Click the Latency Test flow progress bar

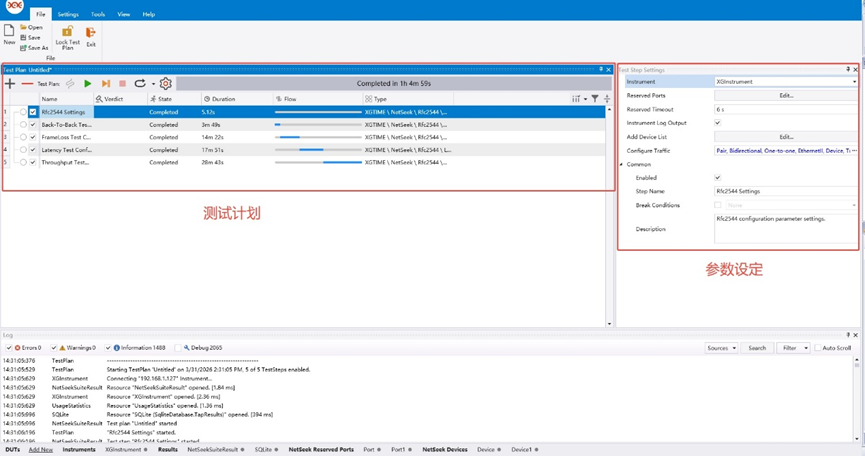[x=318, y=149]
